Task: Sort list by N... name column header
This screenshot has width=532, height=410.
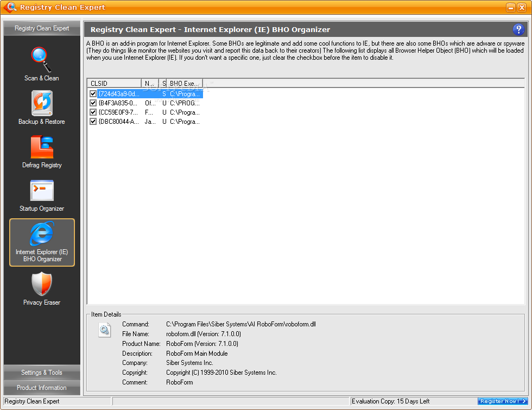Action: [x=150, y=83]
